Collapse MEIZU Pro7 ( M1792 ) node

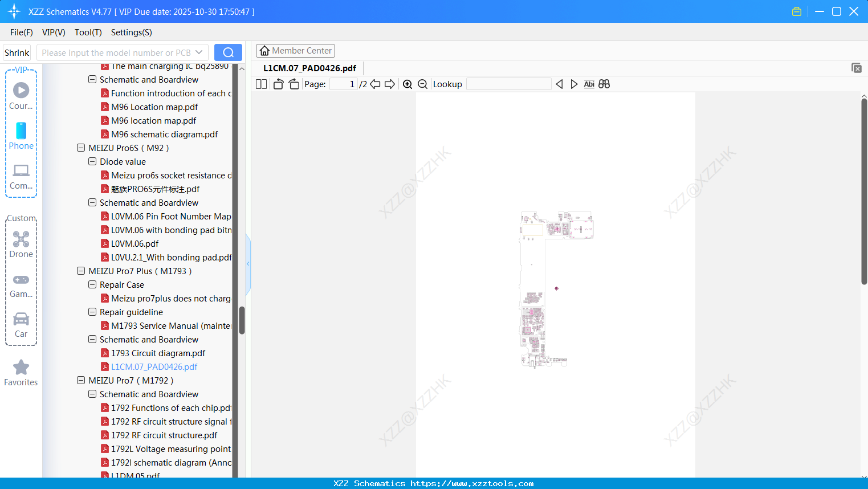[x=81, y=380]
